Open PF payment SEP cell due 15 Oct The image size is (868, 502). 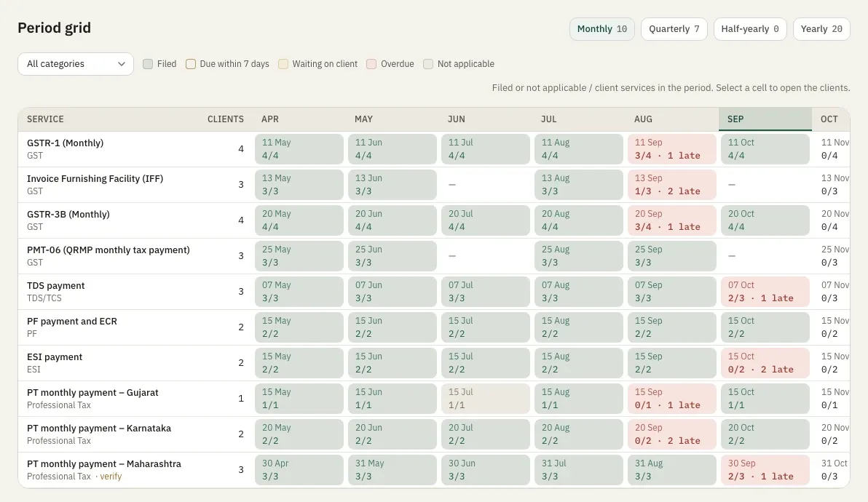pyautogui.click(x=765, y=327)
